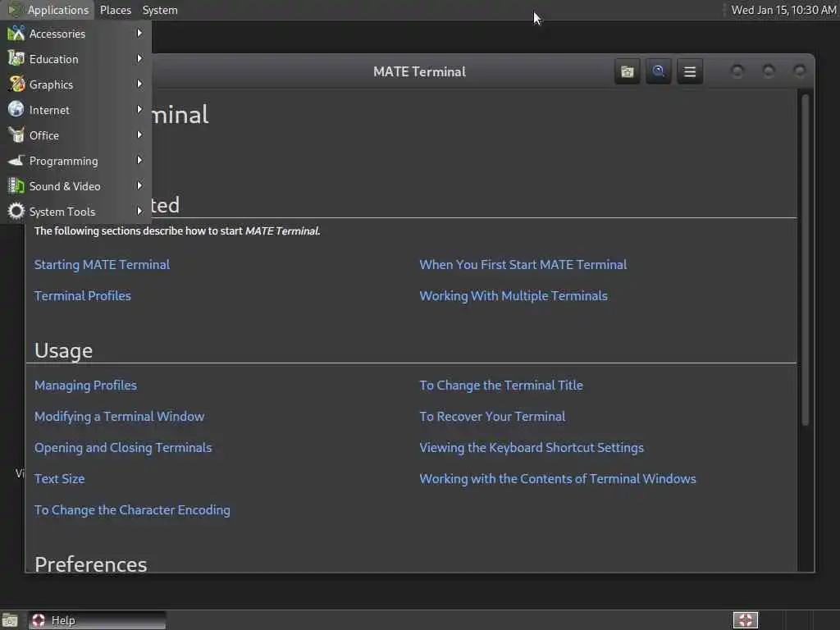The width and height of the screenshot is (840, 630).
Task: Maximize the Help window
Action: pos(768,71)
